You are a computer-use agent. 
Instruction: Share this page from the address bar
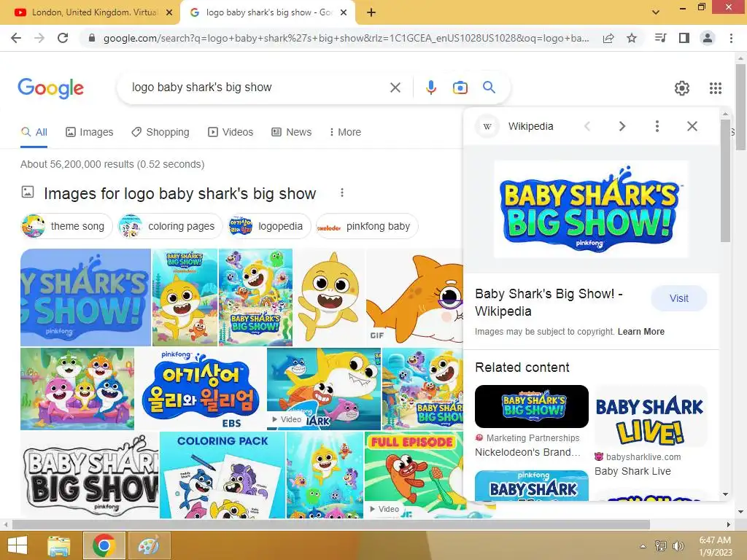coord(608,38)
